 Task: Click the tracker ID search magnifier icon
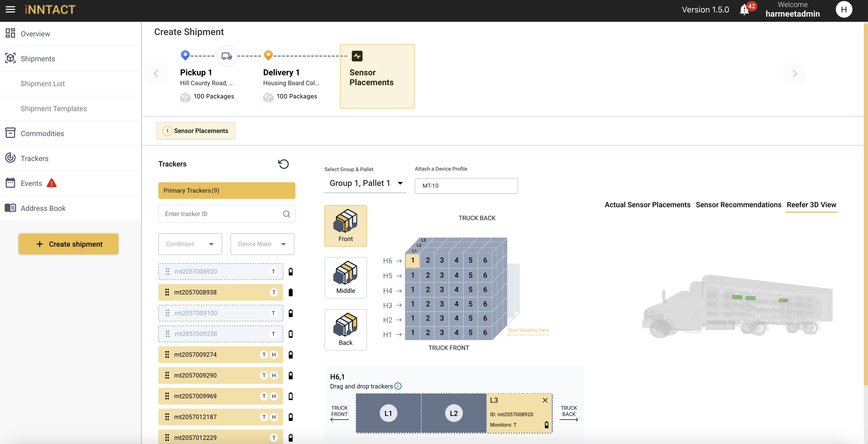pyautogui.click(x=286, y=214)
